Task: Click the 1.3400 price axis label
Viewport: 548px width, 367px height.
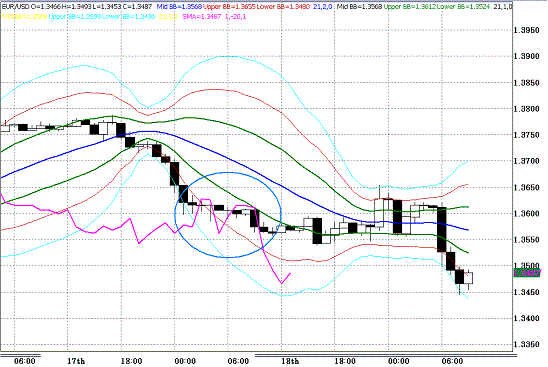Action: tap(527, 318)
